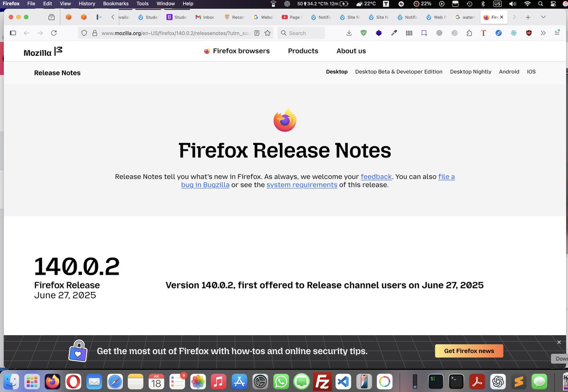The image size is (568, 392).
Task: Select the Desktop release notes link
Action: point(337,72)
